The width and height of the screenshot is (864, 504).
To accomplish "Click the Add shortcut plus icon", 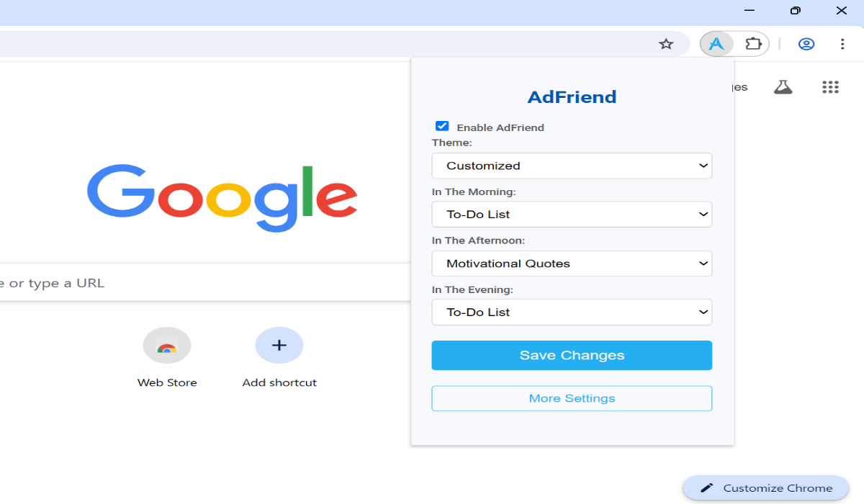I will click(x=279, y=345).
